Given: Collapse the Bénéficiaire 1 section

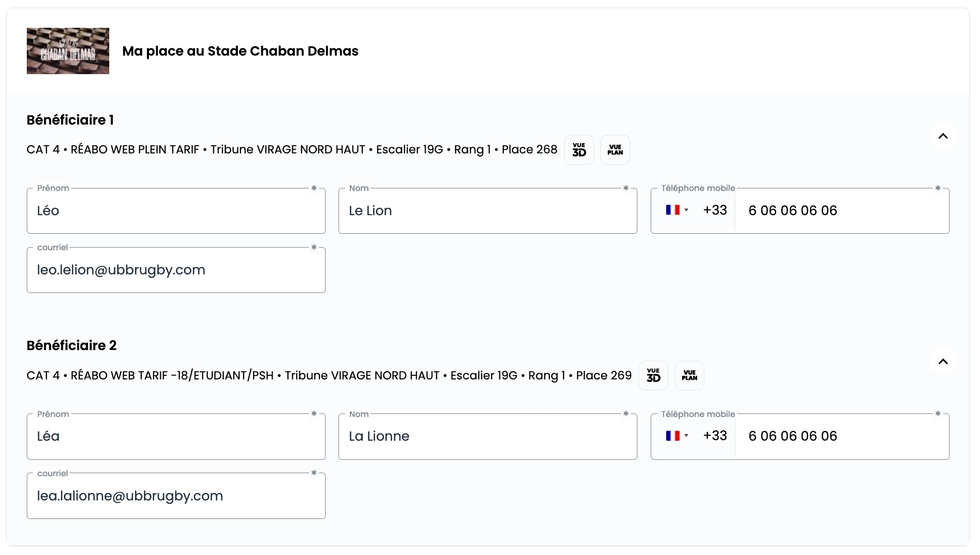Looking at the screenshot, I should 943,136.
